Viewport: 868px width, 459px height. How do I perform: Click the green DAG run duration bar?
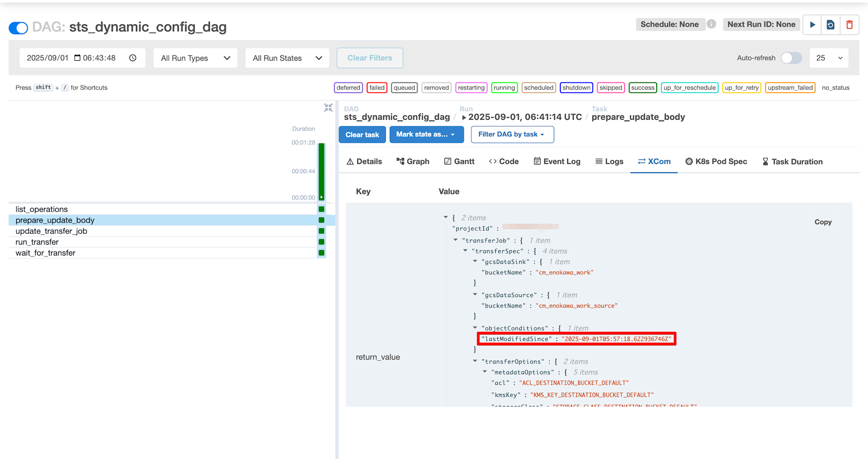click(x=322, y=171)
